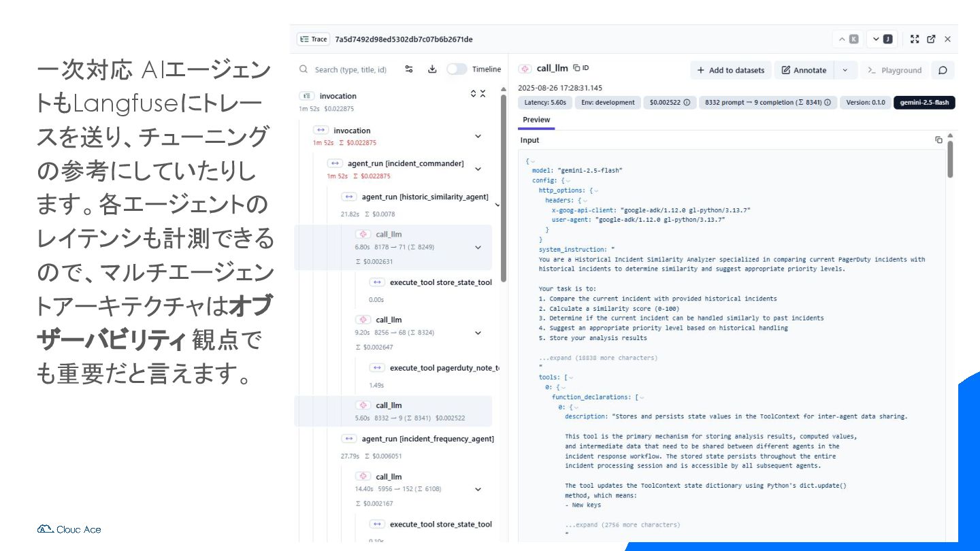Click the fullscreen expand icon in trace header

click(915, 39)
